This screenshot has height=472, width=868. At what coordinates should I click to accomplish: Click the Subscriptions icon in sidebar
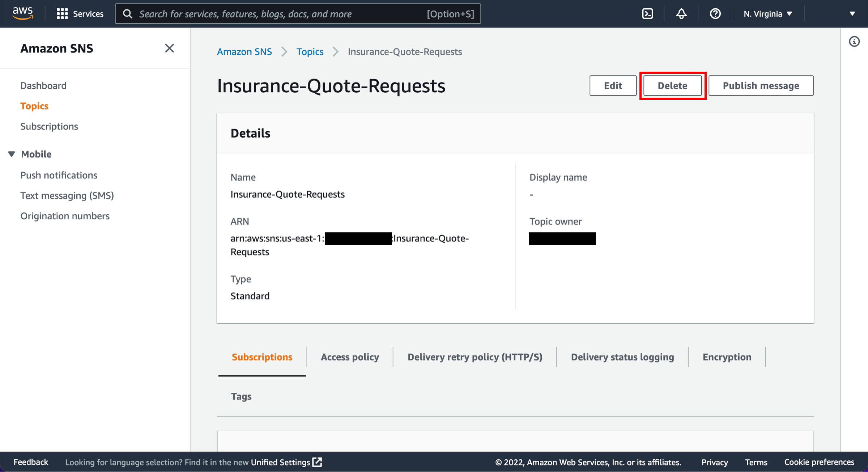pos(49,126)
